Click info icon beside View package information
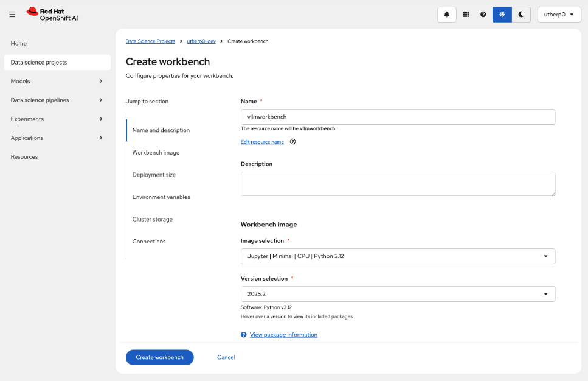 [244, 335]
